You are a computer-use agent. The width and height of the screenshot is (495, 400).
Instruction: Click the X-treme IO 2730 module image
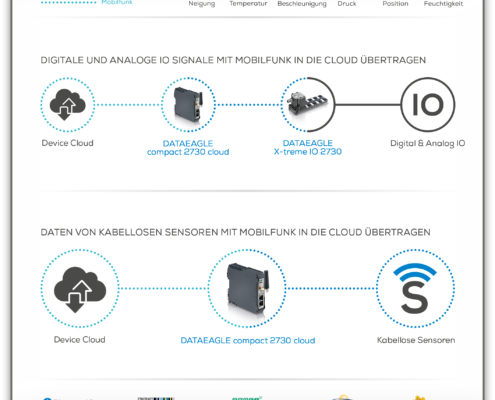[308, 105]
